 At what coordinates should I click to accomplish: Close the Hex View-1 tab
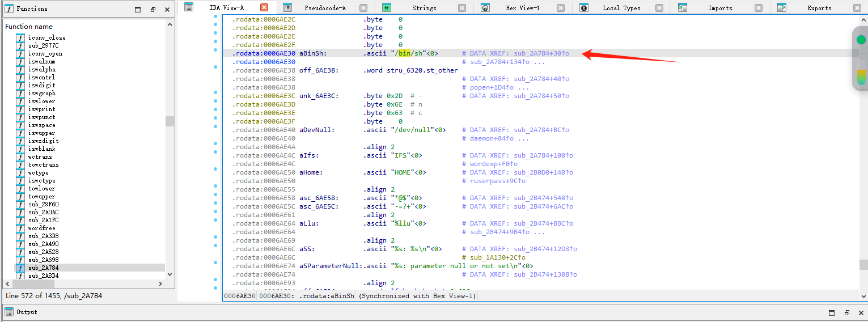pyautogui.click(x=561, y=8)
